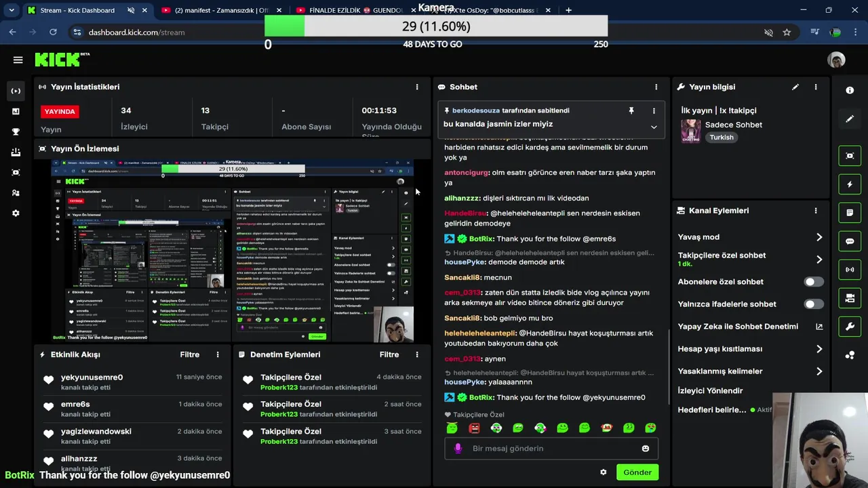This screenshot has width=868, height=488.
Task: Click the follower goal progress bar
Action: pos(436,26)
